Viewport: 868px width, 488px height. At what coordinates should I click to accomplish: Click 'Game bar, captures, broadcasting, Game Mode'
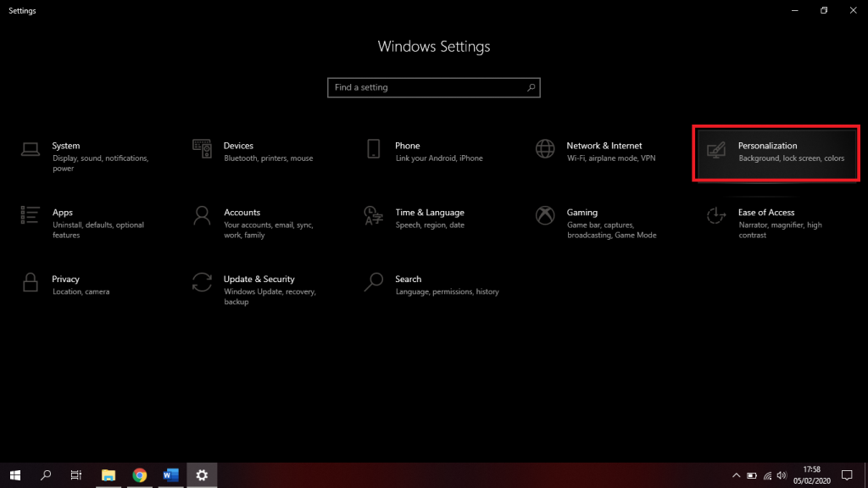click(612, 230)
